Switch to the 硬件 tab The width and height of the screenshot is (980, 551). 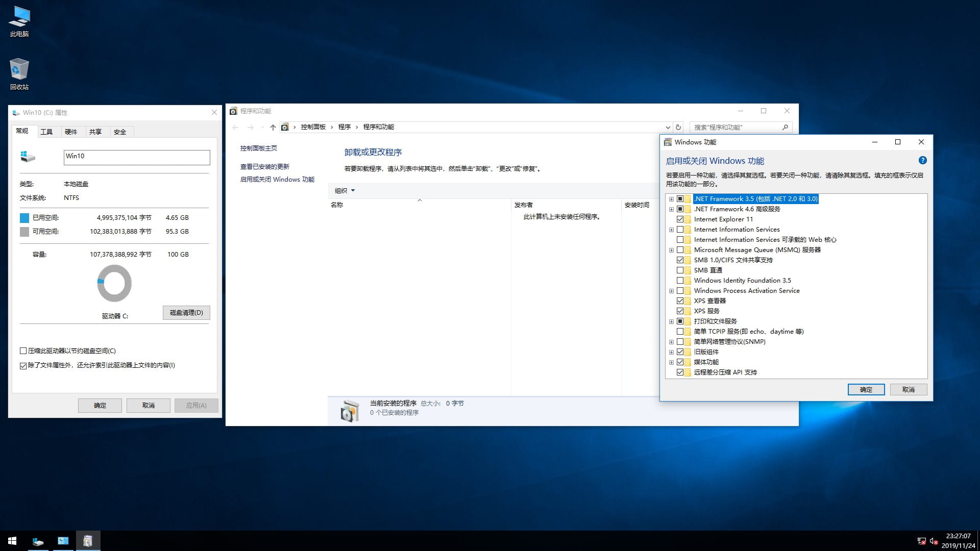(72, 132)
